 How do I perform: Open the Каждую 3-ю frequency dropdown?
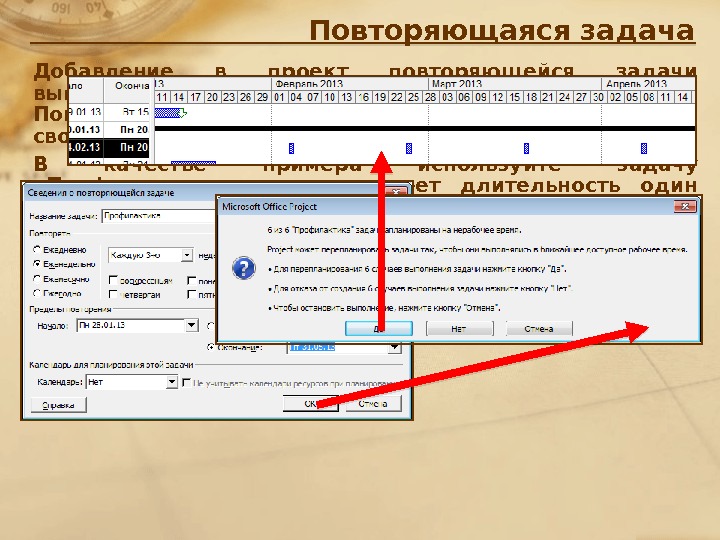click(x=186, y=255)
